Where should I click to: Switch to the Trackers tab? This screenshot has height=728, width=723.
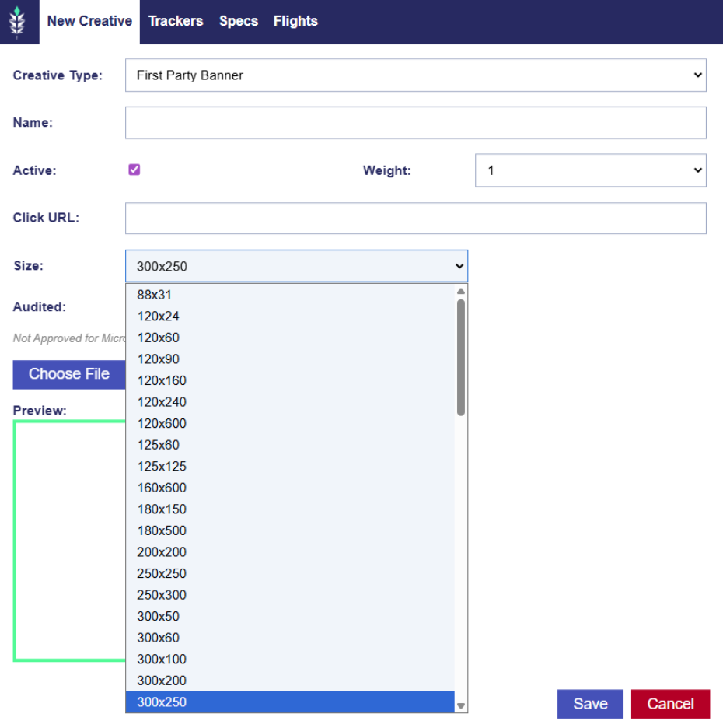pos(176,21)
